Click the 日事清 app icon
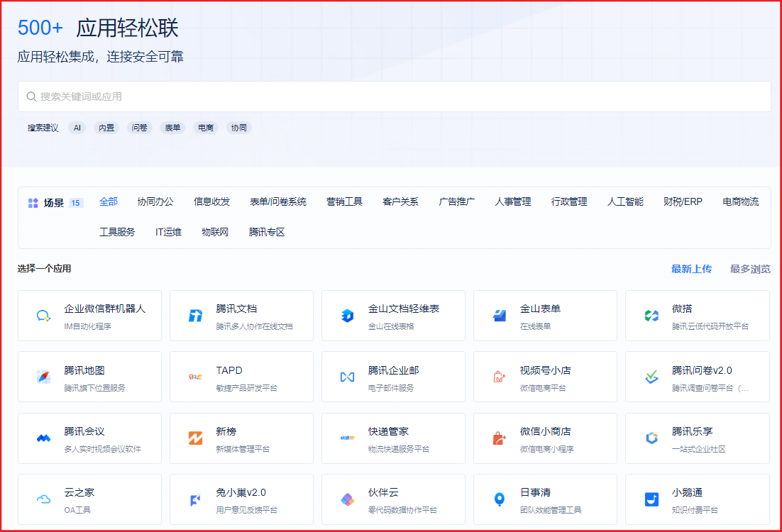Screen dimensions: 782x532 click(500, 499)
